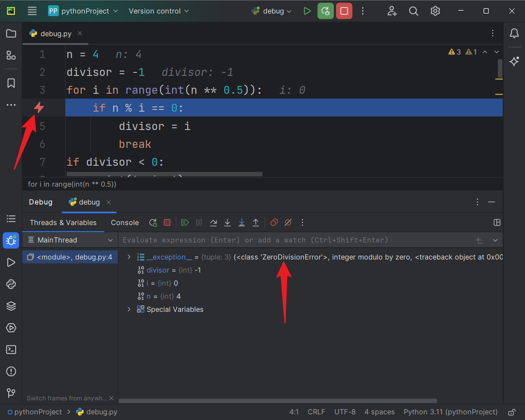
Task: Open the View Breakpoints dialog
Action: click(274, 222)
